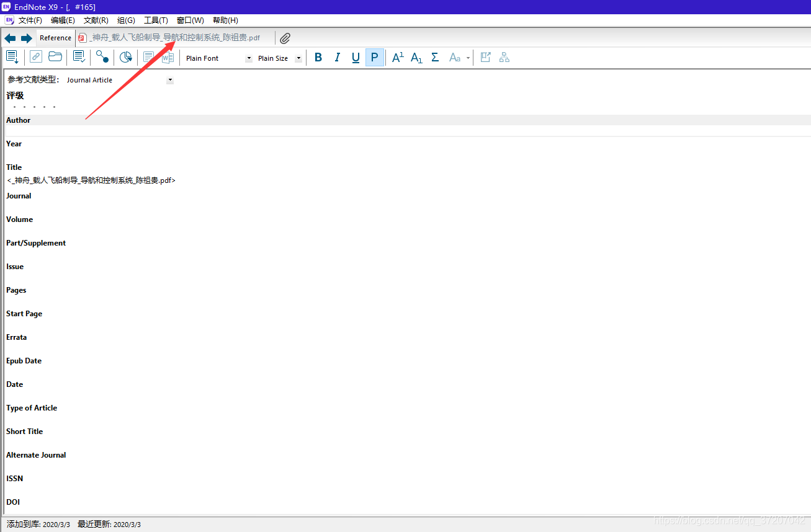Apply bold formatting
The image size is (811, 532).
pyautogui.click(x=318, y=58)
